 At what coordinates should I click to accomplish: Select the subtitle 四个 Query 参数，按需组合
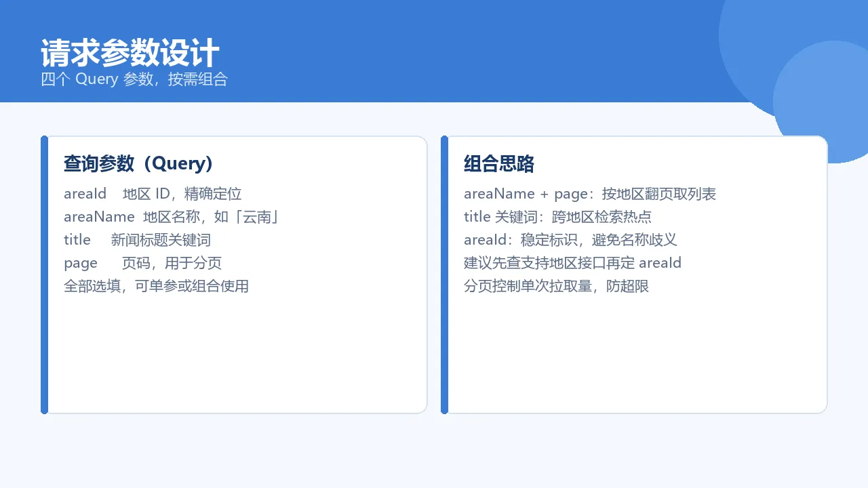click(134, 79)
